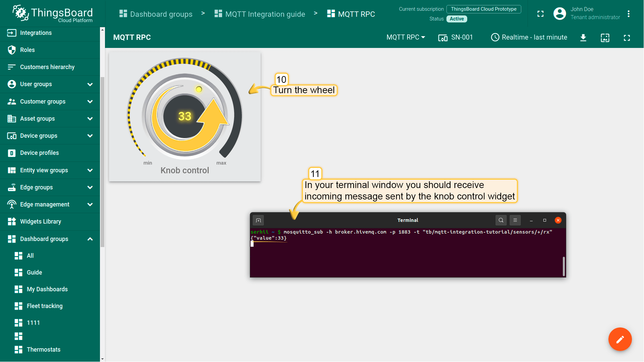The height and width of the screenshot is (362, 644).
Task: Click the knob control dial
Action: click(184, 116)
